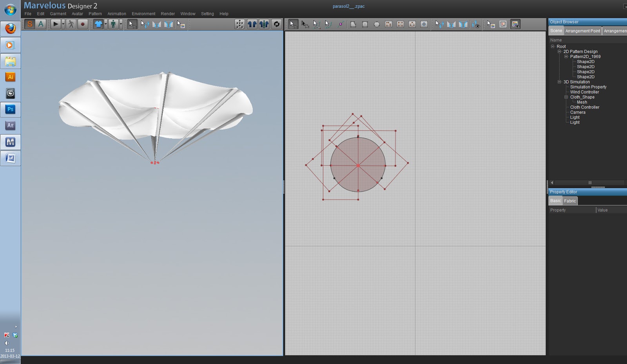The height and width of the screenshot is (364, 627).
Task: Open the Render menu
Action: coord(168,14)
